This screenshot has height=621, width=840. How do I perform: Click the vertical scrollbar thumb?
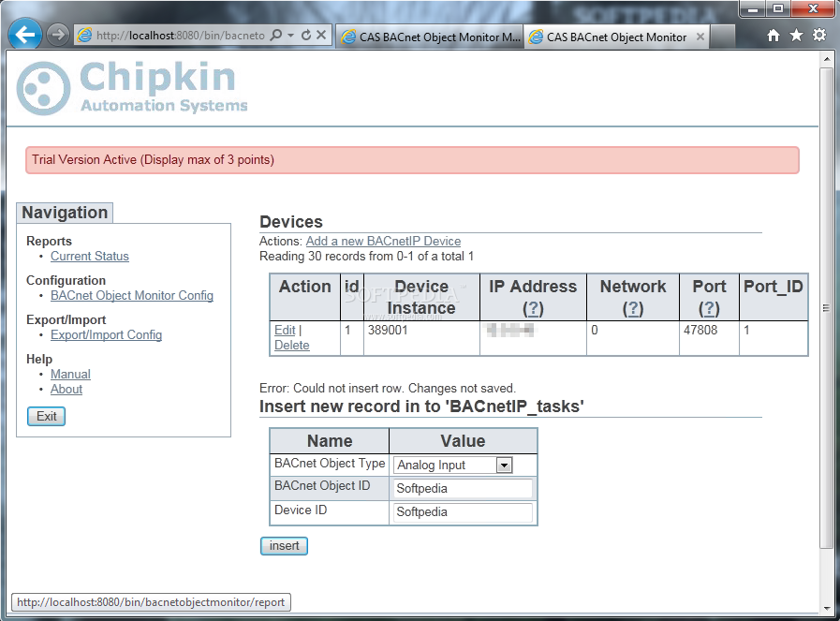point(827,307)
